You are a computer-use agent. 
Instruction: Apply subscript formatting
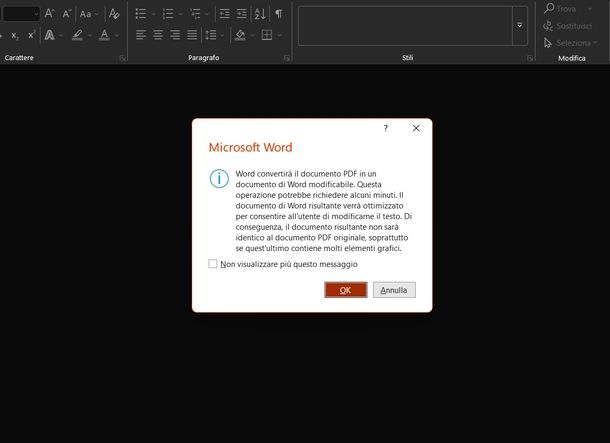15,36
